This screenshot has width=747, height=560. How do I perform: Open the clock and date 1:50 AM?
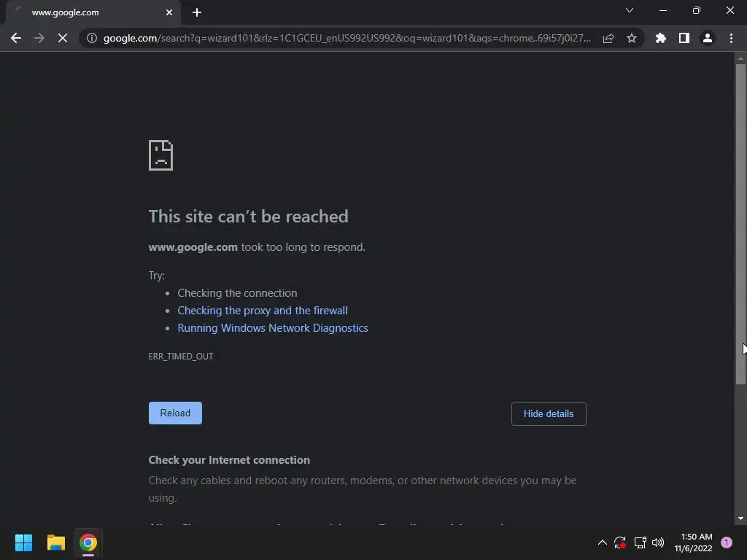click(693, 542)
